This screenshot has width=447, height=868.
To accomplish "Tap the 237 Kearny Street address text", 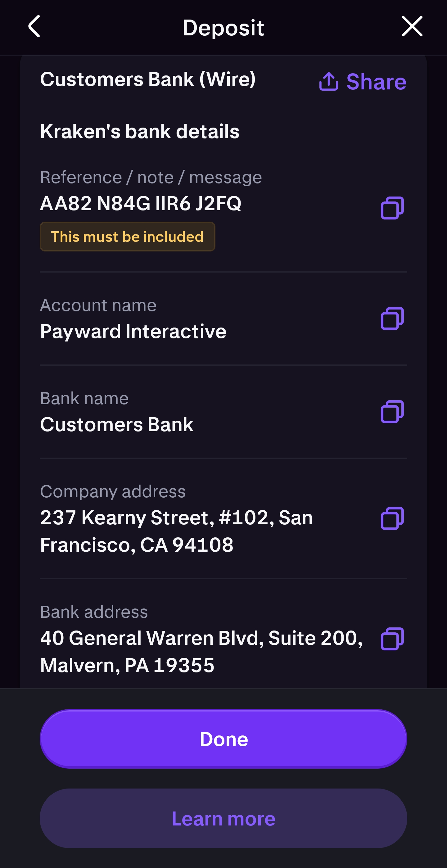I will 176,531.
